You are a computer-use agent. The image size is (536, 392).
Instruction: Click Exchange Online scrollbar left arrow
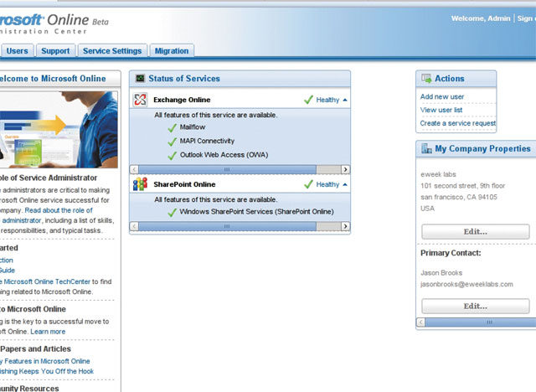pos(134,169)
